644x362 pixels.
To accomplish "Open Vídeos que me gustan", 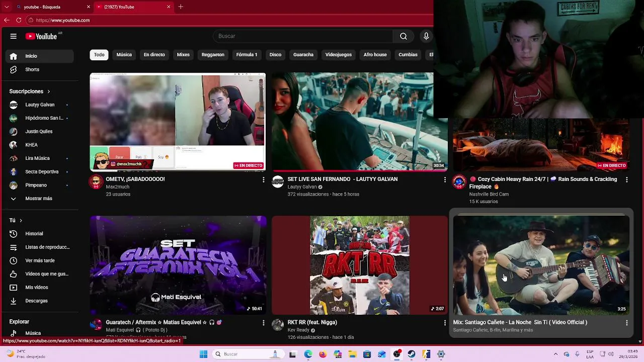I will (x=40, y=274).
